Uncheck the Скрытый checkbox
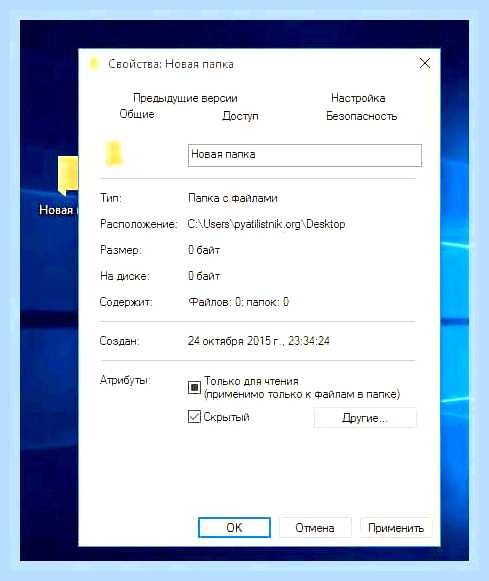Image resolution: width=489 pixels, height=581 pixels. pyautogui.click(x=194, y=417)
